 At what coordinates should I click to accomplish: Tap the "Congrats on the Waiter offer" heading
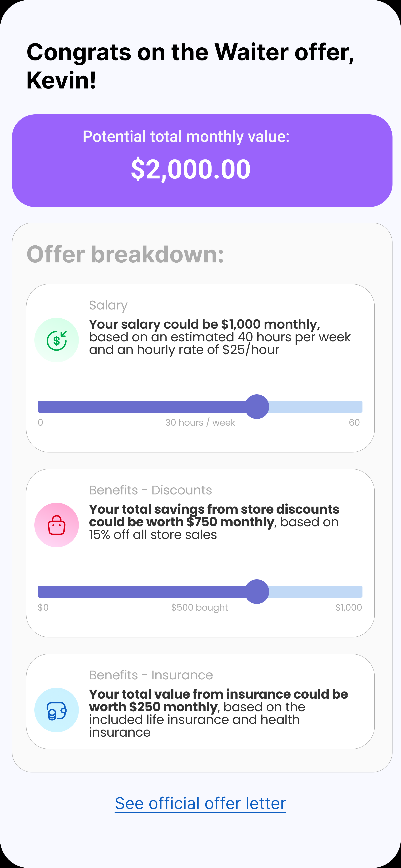click(x=190, y=66)
